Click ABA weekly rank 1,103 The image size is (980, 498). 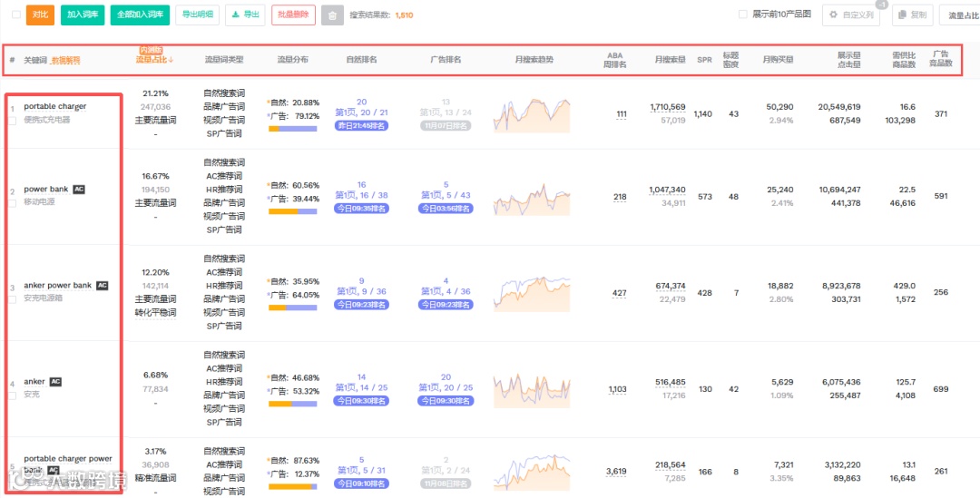pyautogui.click(x=618, y=390)
